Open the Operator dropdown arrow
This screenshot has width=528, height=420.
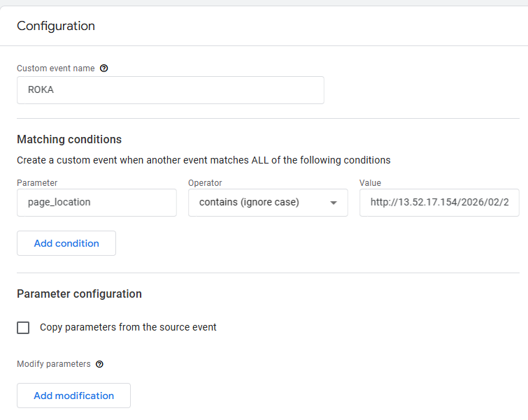pyautogui.click(x=334, y=203)
